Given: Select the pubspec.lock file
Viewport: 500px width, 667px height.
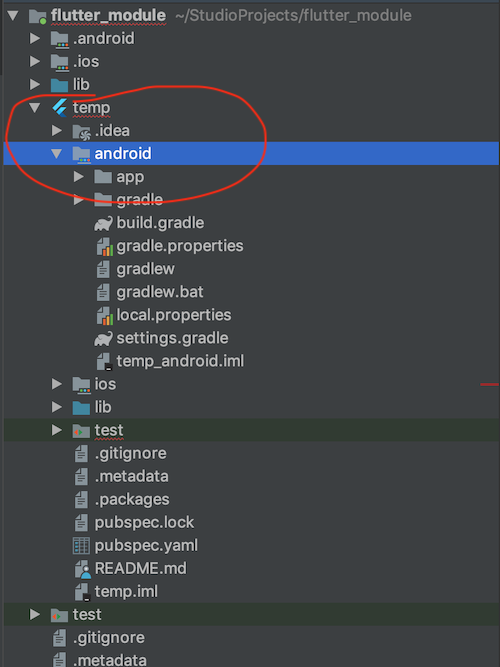Looking at the screenshot, I should [134, 522].
